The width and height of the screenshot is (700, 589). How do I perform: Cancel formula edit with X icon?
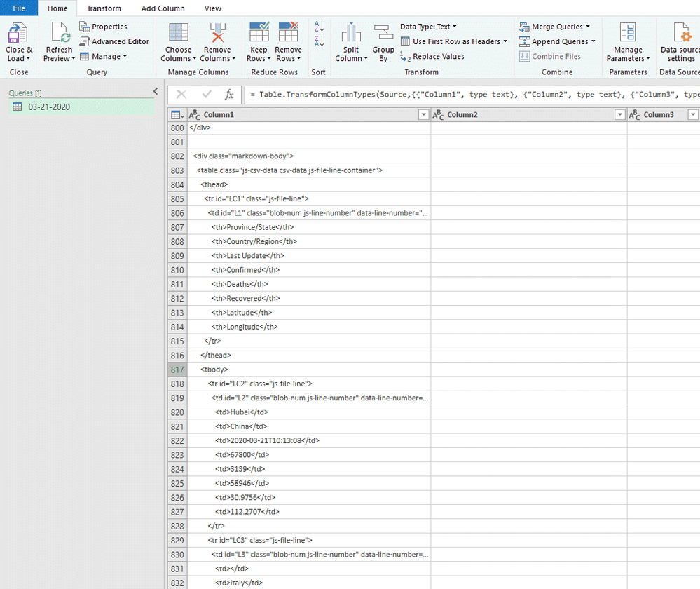(181, 94)
